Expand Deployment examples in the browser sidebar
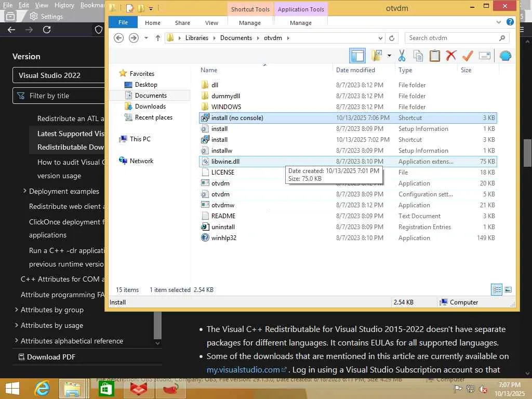 pyautogui.click(x=24, y=191)
